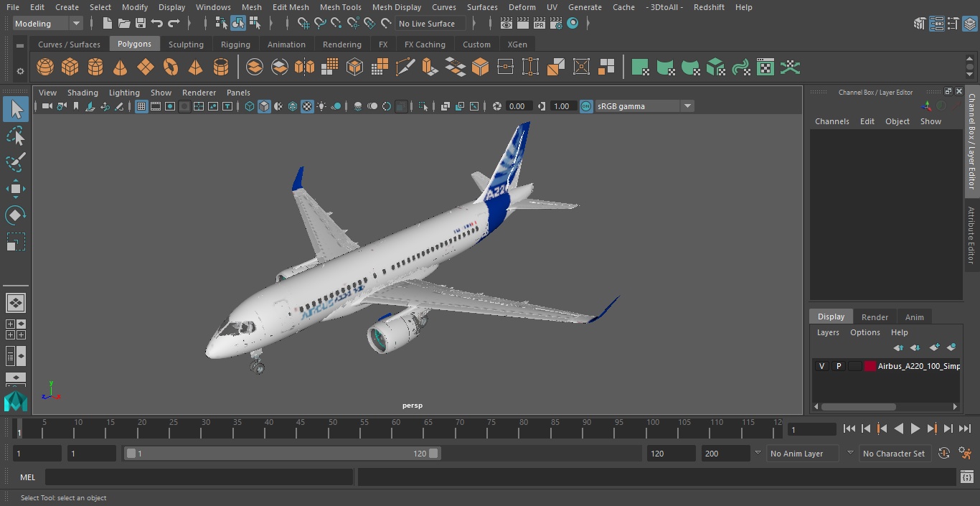Create a polygon cylinder from the shelf
This screenshot has height=506, width=980.
pos(95,67)
